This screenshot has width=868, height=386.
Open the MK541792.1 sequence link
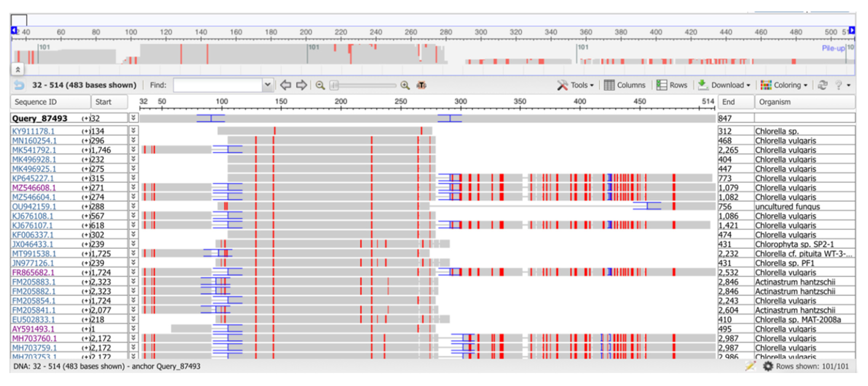click(x=34, y=150)
